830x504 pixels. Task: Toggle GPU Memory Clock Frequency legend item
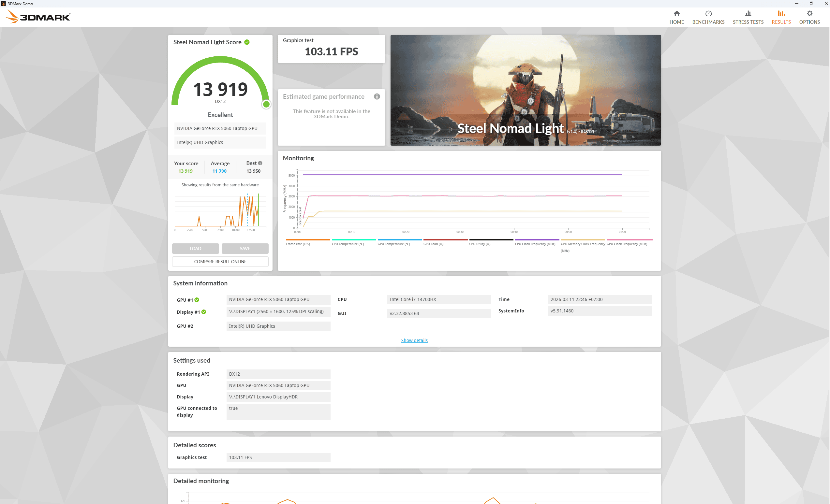(x=583, y=245)
